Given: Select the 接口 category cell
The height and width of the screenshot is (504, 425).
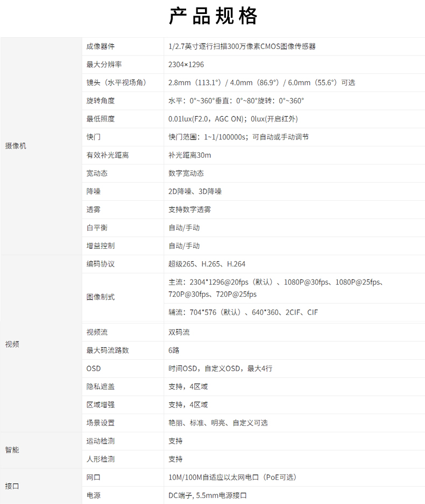Looking at the screenshot, I should pyautogui.click(x=41, y=486).
